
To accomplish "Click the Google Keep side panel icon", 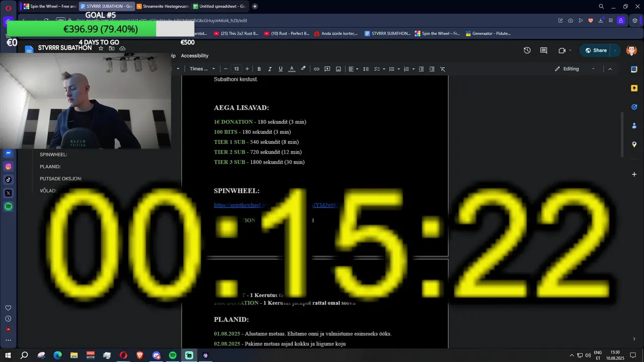I will (x=634, y=88).
